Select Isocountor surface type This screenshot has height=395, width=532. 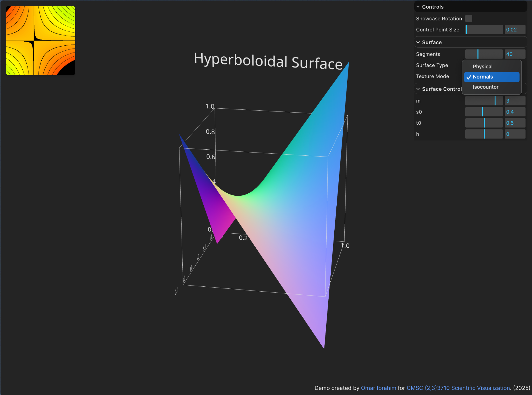(x=486, y=87)
